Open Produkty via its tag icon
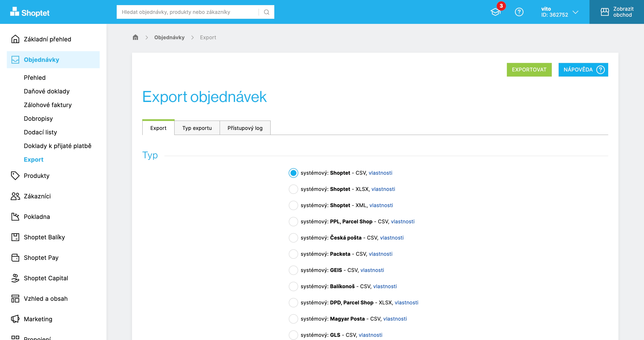This screenshot has width=644, height=340. click(15, 176)
